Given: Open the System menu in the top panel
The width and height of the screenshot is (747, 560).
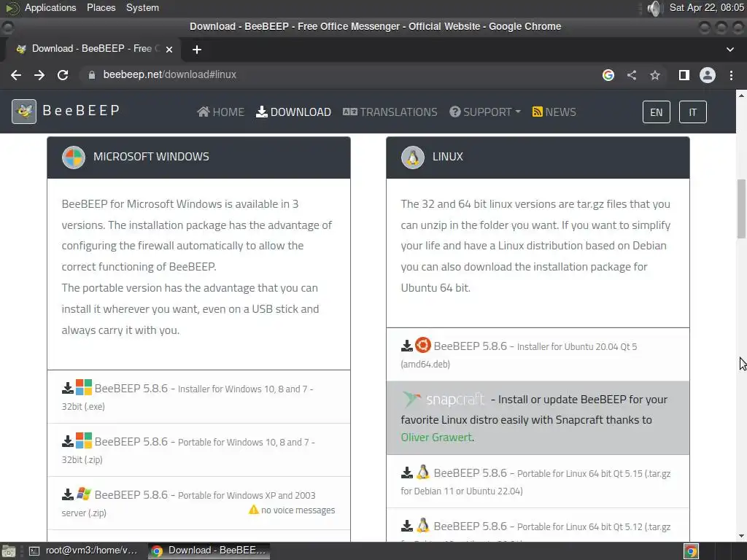Looking at the screenshot, I should [x=142, y=7].
